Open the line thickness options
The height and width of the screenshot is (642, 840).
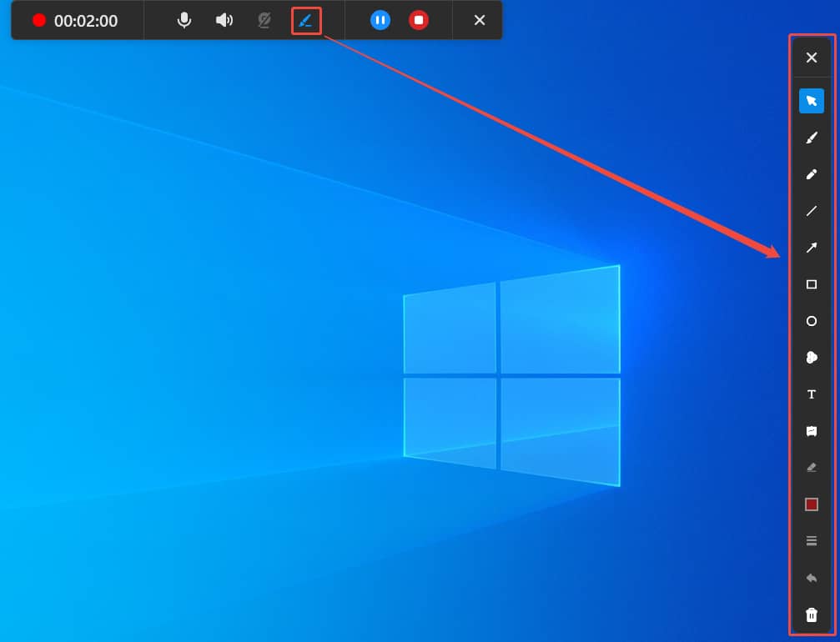pos(811,540)
